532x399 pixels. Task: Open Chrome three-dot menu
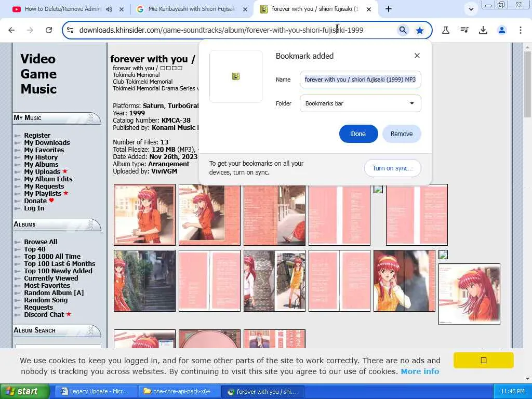tap(521, 30)
